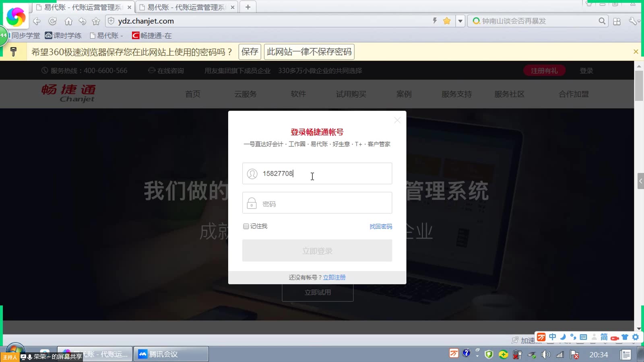Switch to the second 易代账 tab

click(187, 7)
